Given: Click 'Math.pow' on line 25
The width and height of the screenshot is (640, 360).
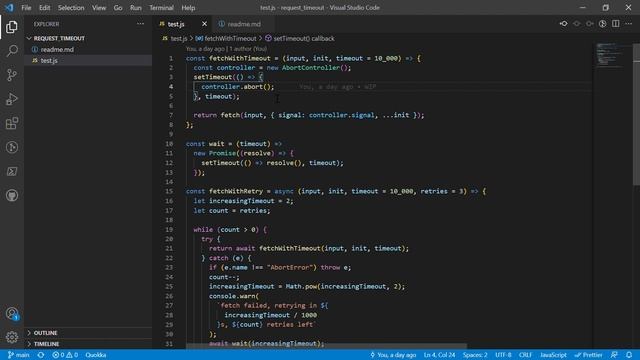Looking at the screenshot, I should tap(301, 287).
